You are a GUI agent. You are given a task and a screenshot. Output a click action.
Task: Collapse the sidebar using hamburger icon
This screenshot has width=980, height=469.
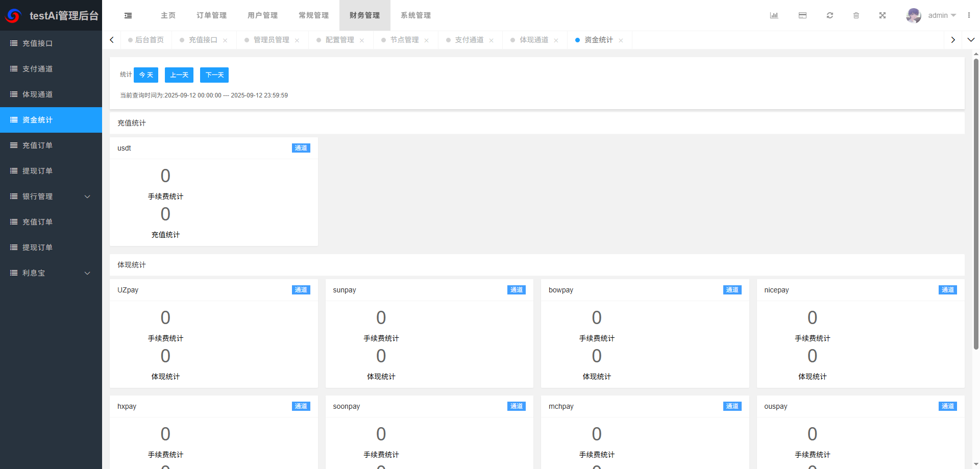pos(128,15)
